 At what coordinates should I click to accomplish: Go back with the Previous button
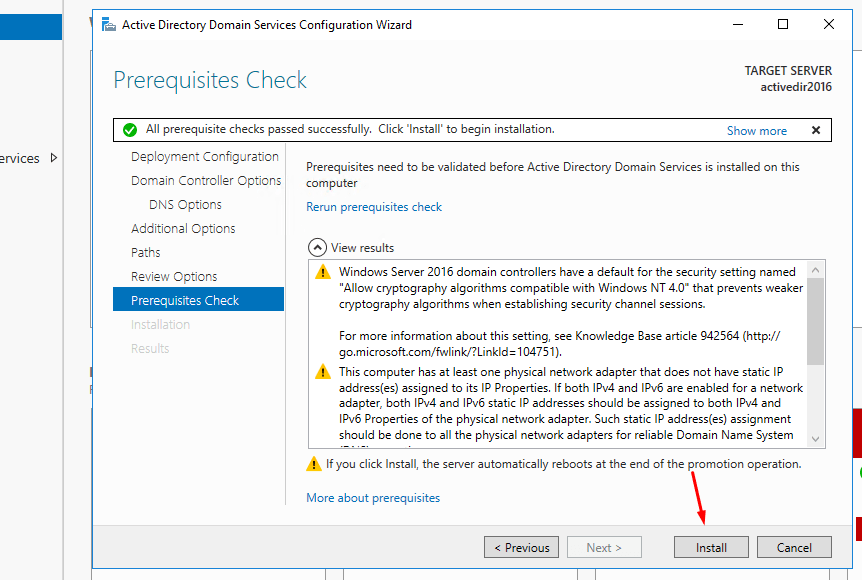[x=521, y=547]
